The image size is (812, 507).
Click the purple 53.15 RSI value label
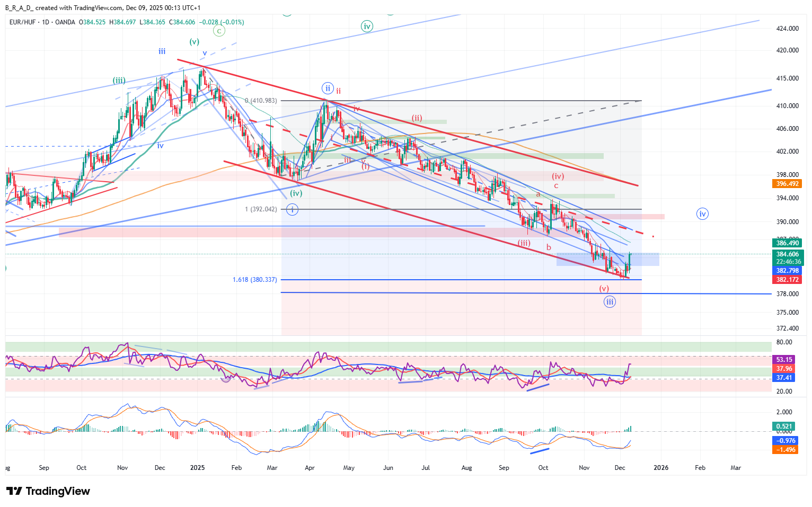coord(784,360)
